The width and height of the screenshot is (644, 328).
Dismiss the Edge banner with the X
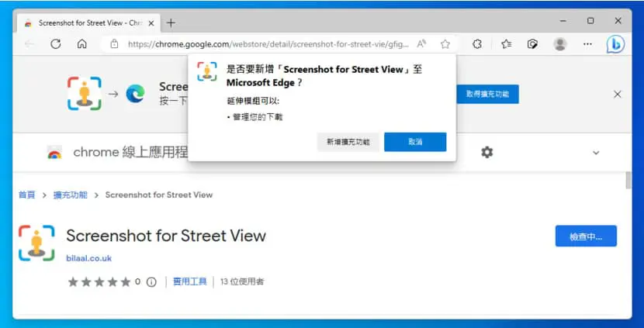click(x=618, y=95)
